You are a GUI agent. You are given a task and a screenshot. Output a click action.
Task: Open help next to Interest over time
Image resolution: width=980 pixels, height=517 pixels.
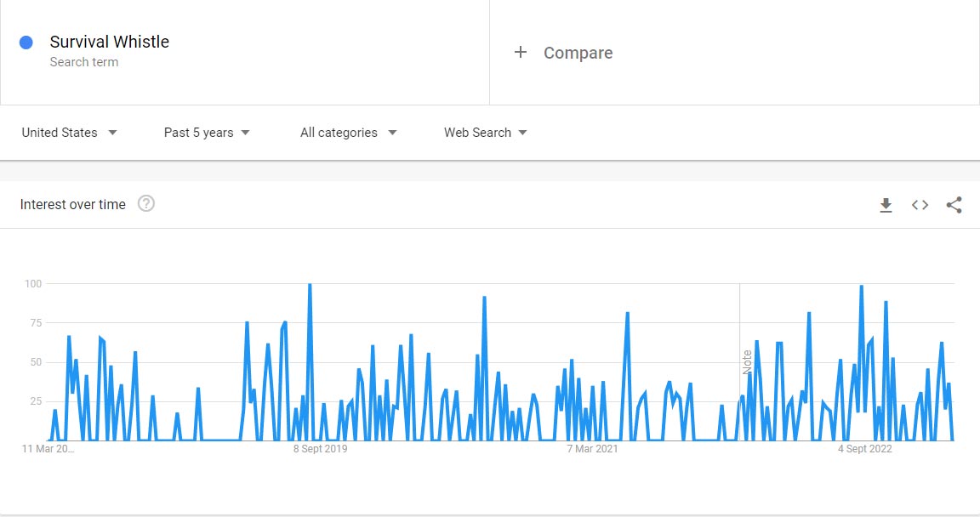coord(146,204)
